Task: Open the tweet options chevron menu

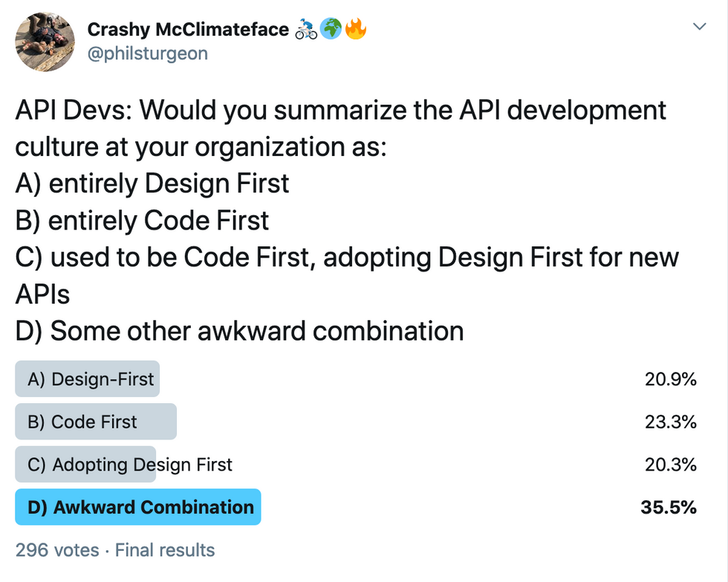Action: point(699,27)
